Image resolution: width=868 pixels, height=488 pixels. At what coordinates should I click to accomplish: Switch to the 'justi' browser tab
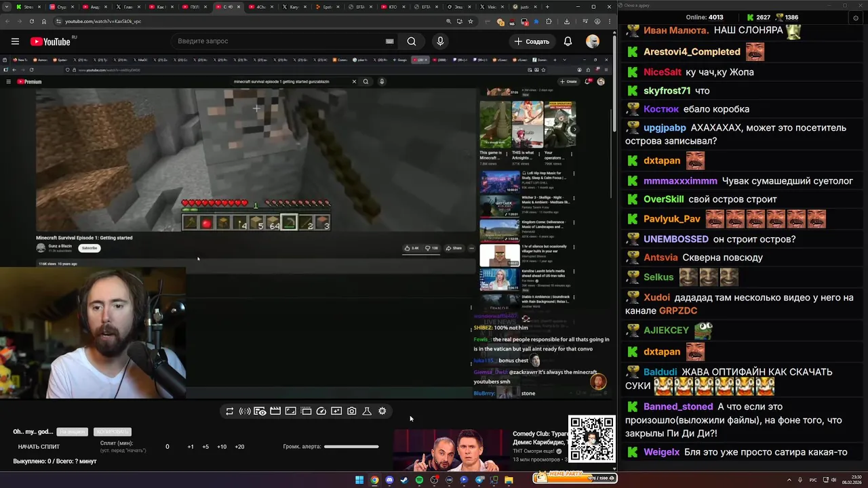523,7
